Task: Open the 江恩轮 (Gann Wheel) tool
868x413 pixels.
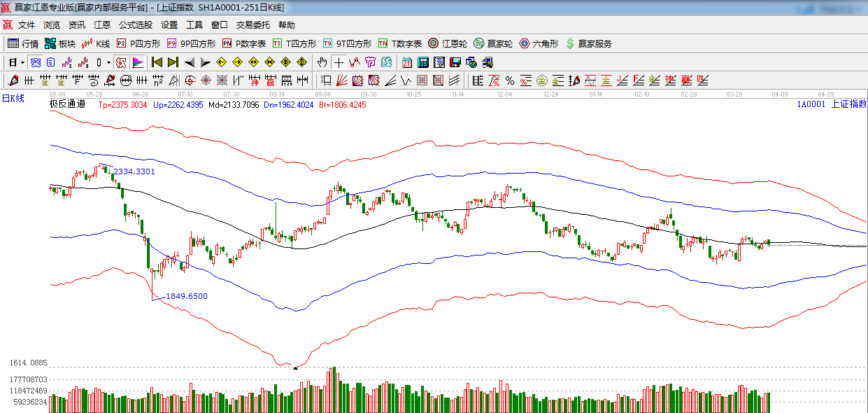Action: click(448, 43)
